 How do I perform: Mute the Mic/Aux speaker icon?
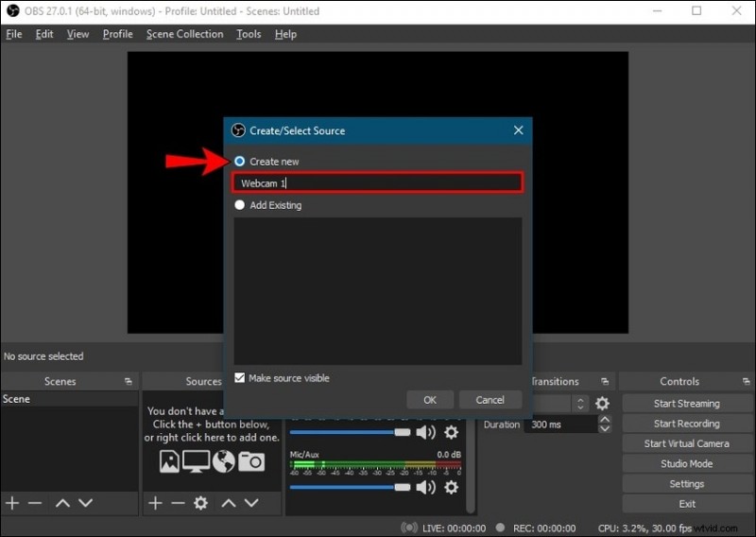(426, 487)
